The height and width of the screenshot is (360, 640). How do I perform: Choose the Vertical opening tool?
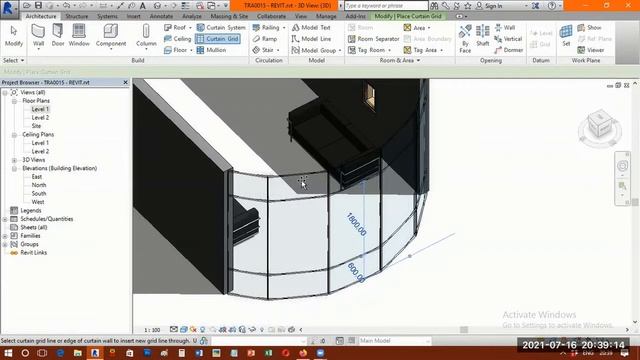pyautogui.click(x=508, y=39)
